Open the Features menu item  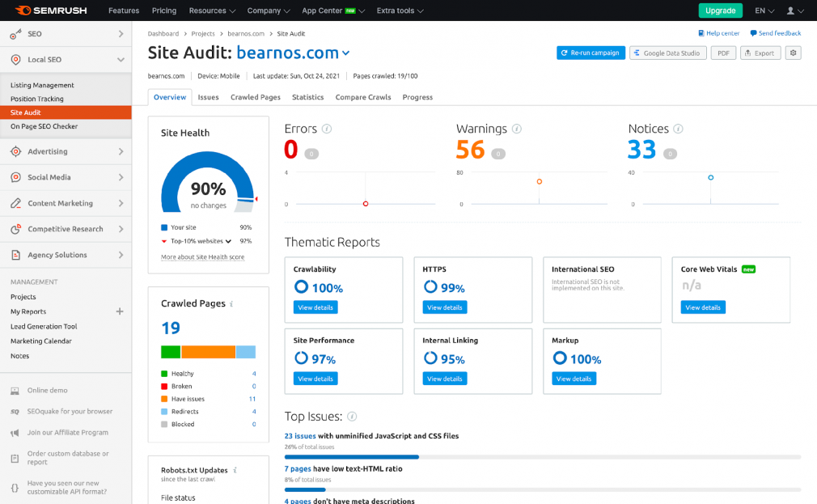click(124, 11)
